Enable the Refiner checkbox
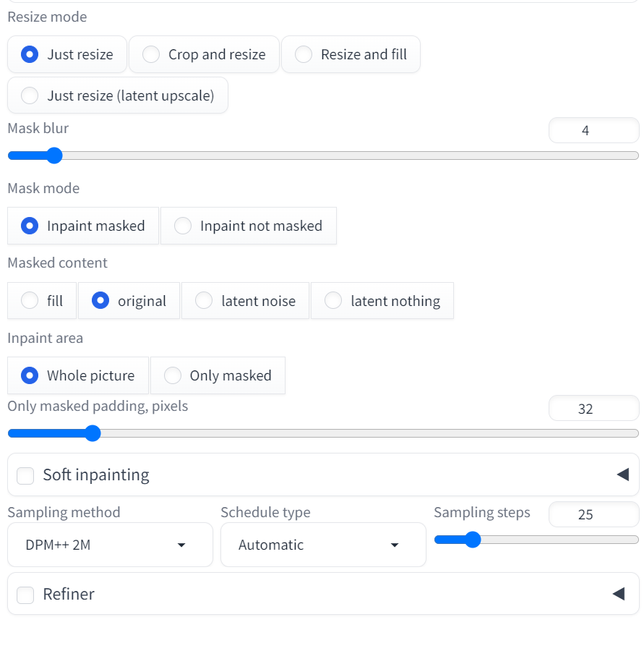 coord(25,594)
